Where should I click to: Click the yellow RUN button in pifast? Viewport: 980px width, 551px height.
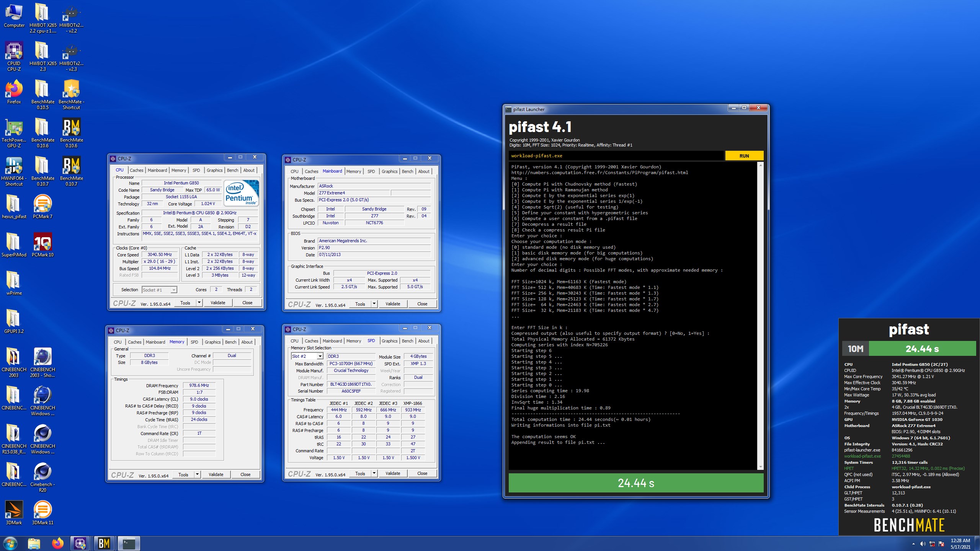[744, 156]
